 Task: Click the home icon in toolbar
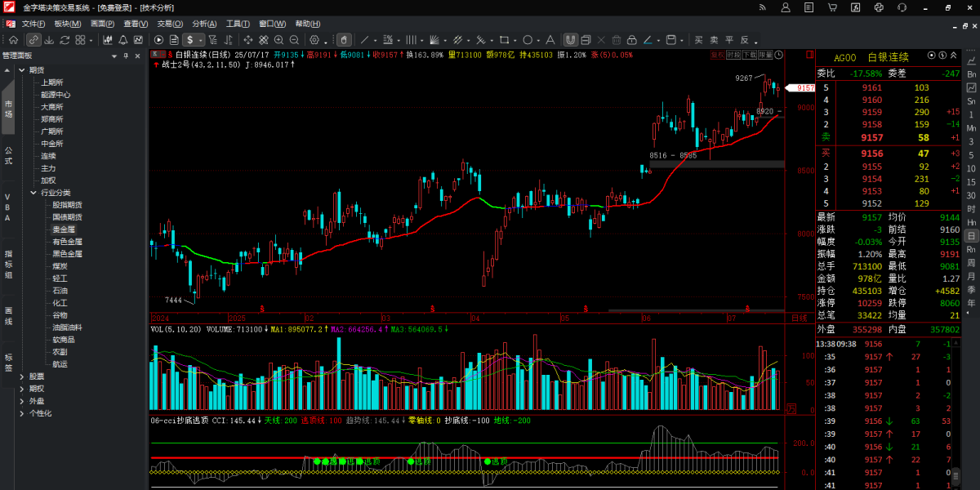tap(13, 39)
